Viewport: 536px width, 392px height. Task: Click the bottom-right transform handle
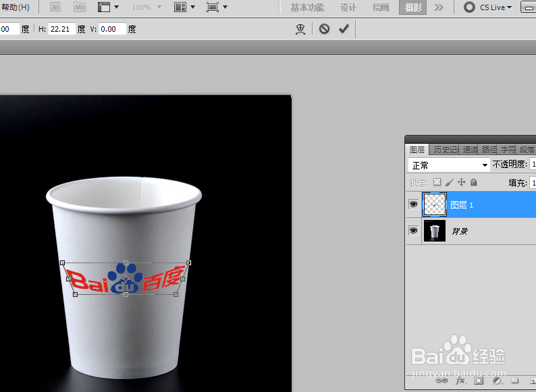pyautogui.click(x=176, y=294)
